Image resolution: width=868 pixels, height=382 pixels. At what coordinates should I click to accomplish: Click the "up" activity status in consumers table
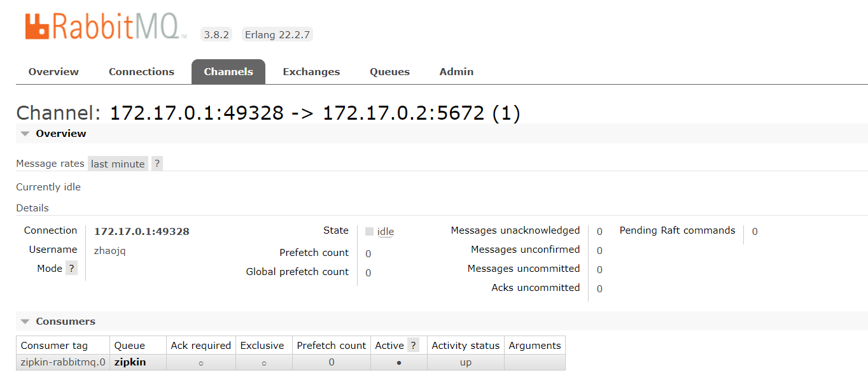[465, 362]
